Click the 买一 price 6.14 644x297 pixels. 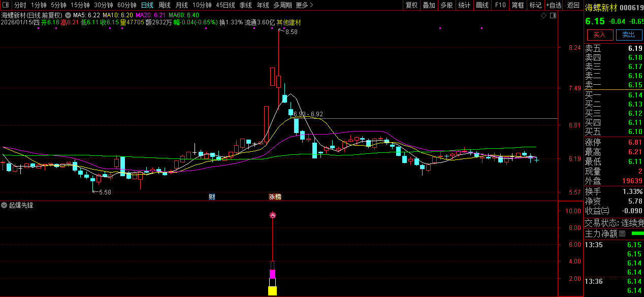635,95
